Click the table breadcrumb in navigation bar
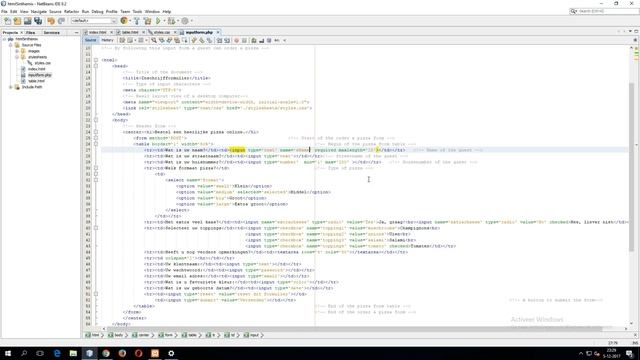Viewport: 640px width, 360px height. (189, 335)
